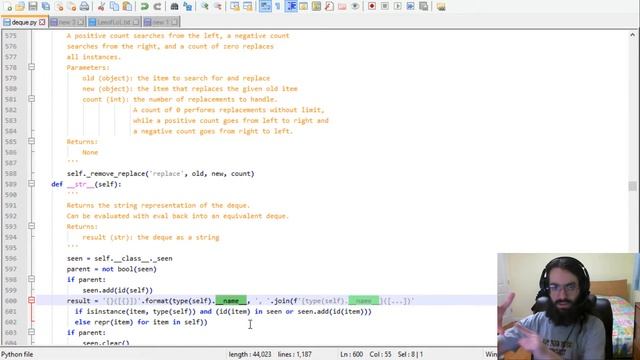Play back the recorded macro
640x360 pixels.
click(398, 6)
